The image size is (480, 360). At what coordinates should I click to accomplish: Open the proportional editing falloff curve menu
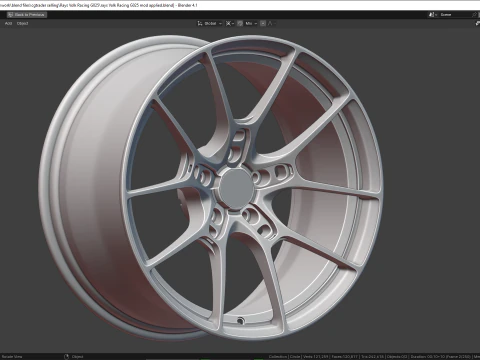coord(271,23)
